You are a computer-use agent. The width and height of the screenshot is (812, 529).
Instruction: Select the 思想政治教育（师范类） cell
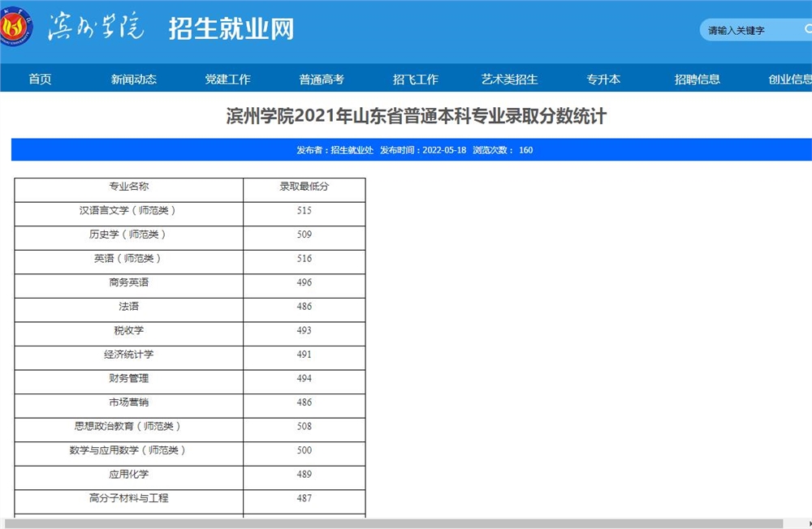pyautogui.click(x=128, y=430)
